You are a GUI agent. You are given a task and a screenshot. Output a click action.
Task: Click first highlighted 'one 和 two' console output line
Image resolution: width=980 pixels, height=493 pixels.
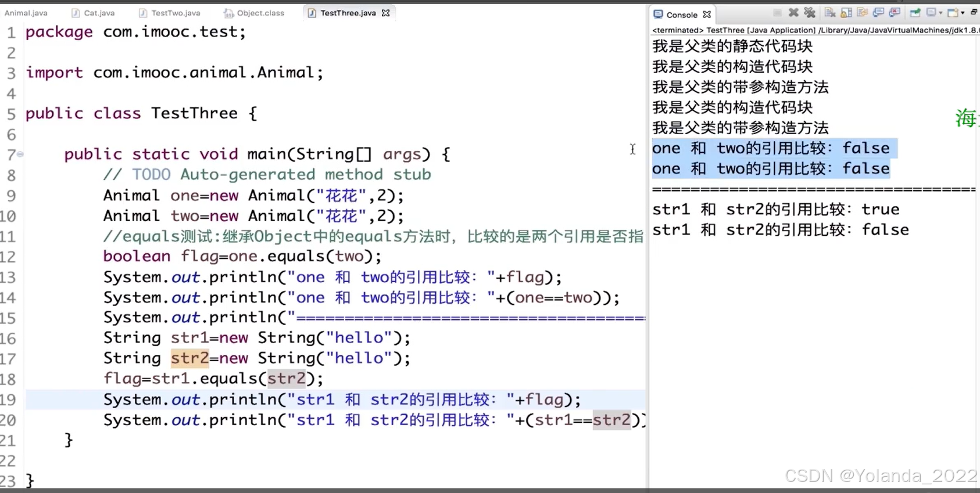pos(771,149)
